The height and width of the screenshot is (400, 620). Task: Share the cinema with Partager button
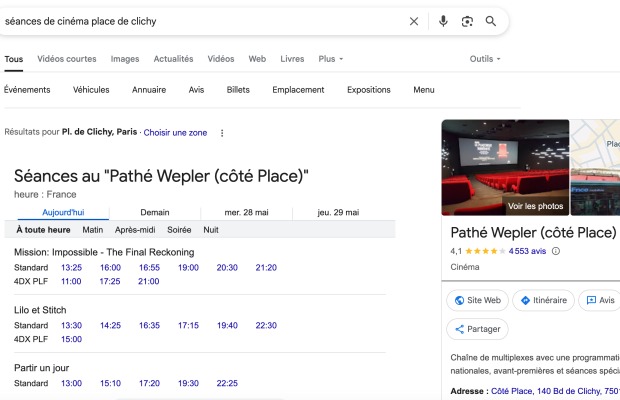point(477,329)
